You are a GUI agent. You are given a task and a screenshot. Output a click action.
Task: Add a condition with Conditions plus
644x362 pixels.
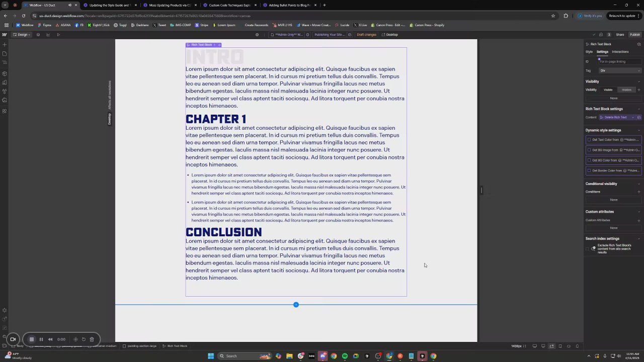tap(639, 192)
